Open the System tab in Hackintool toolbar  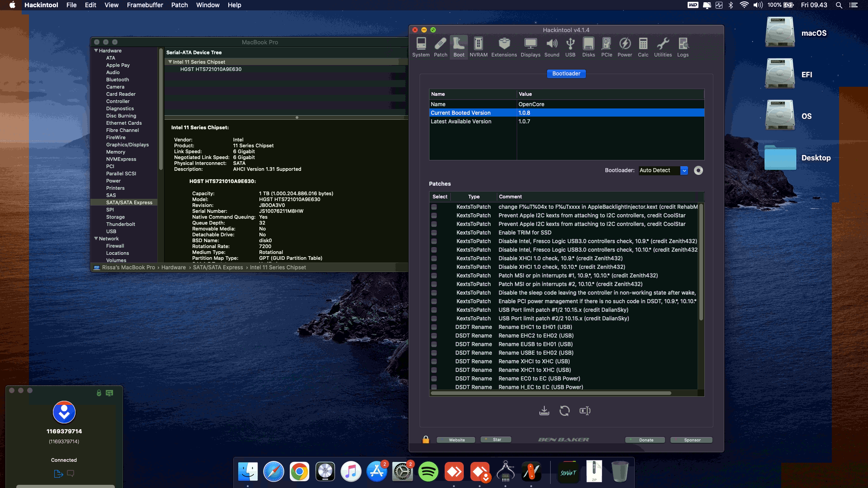point(421,47)
